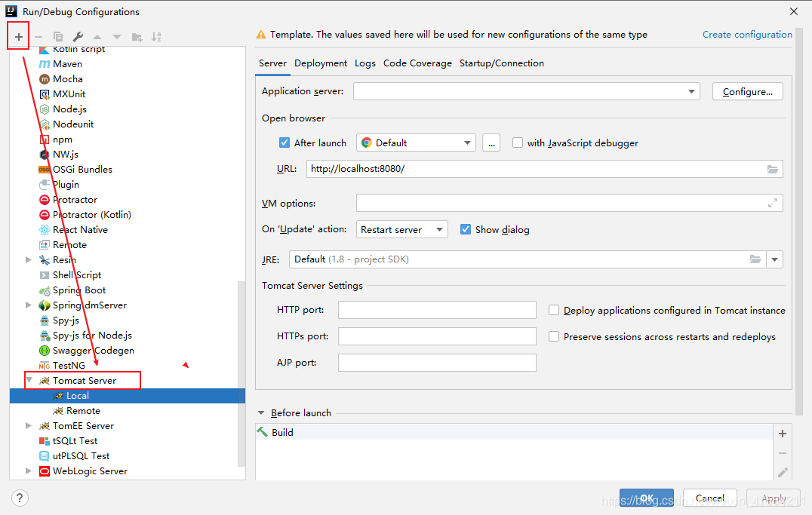Switch to the Logs tab

(365, 63)
